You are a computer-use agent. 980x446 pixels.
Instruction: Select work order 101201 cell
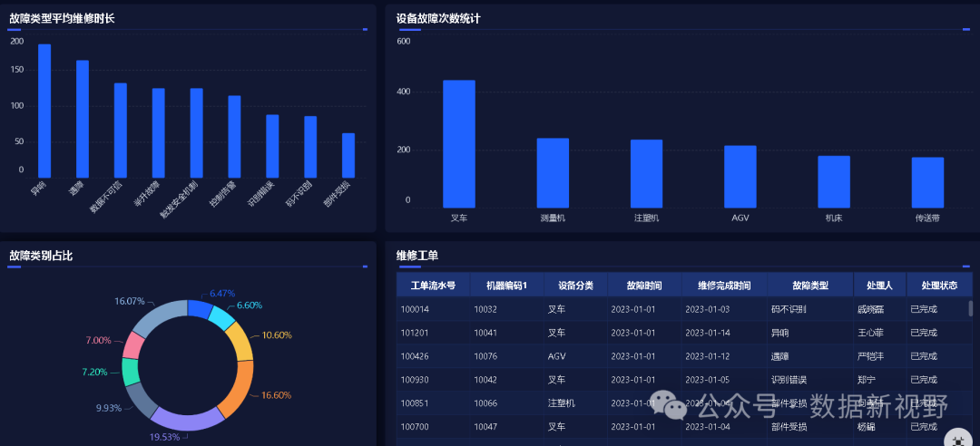point(433,333)
